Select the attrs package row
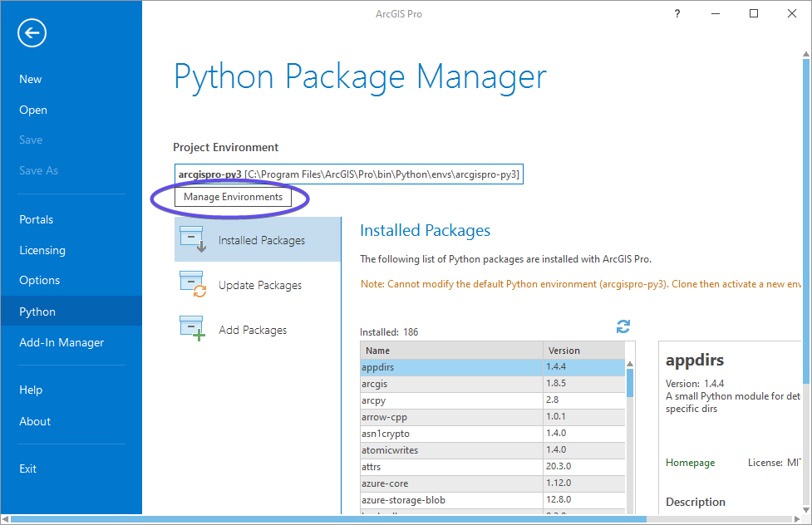This screenshot has height=525, width=812. (x=493, y=467)
